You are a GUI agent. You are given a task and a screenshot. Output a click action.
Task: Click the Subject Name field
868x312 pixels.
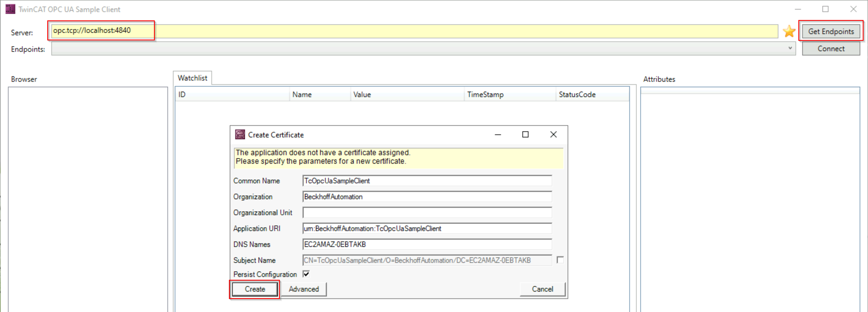click(427, 260)
